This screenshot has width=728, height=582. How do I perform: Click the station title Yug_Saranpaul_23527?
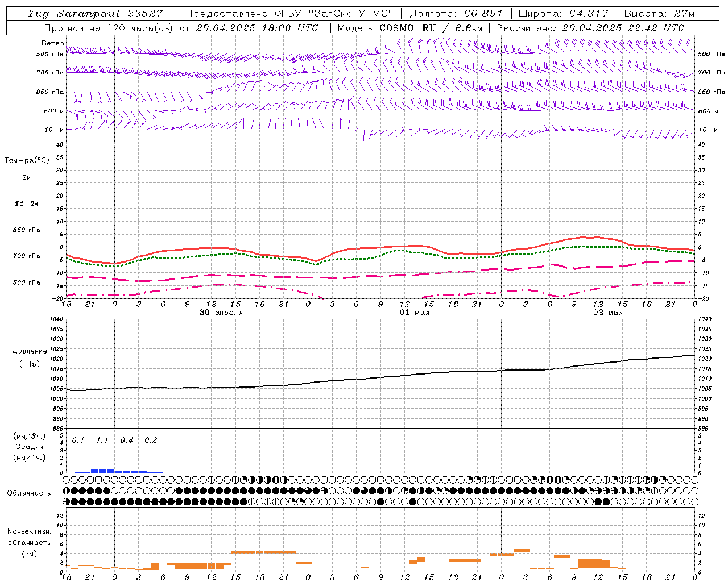pyautogui.click(x=95, y=14)
